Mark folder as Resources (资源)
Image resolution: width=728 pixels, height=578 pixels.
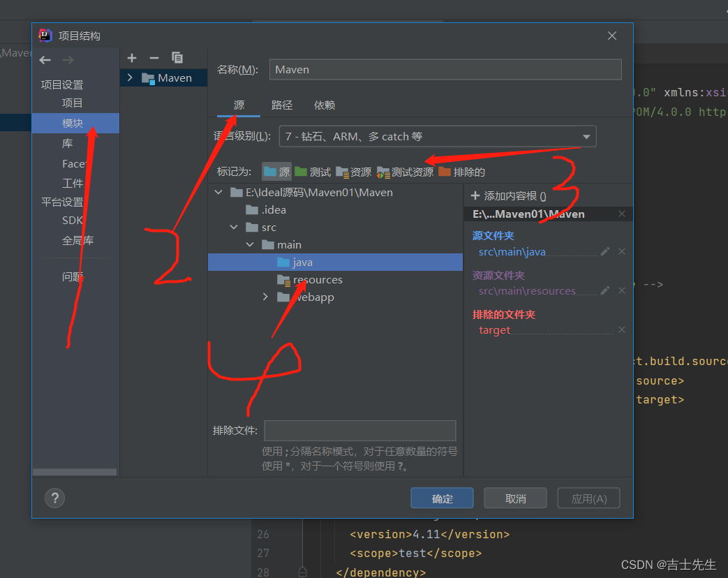[x=354, y=172]
